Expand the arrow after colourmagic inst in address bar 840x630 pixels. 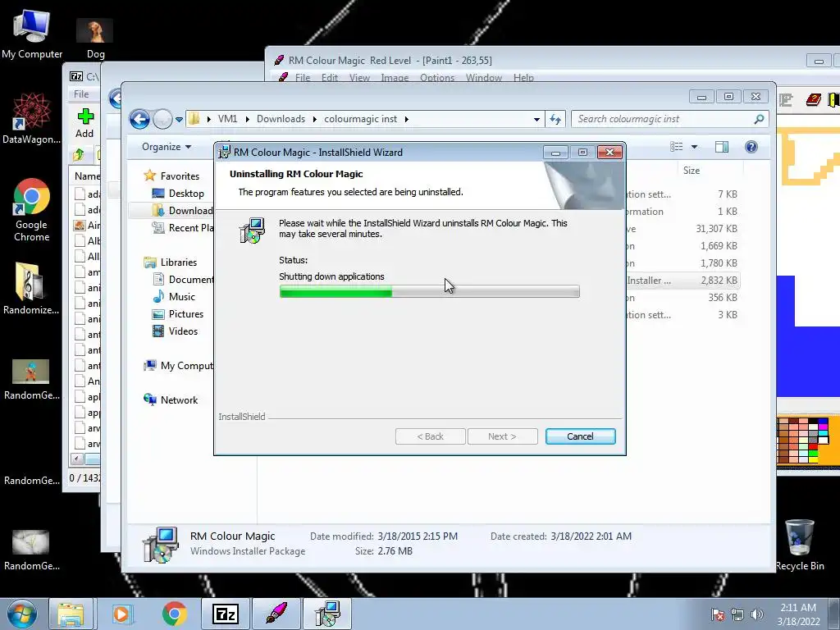[407, 119]
